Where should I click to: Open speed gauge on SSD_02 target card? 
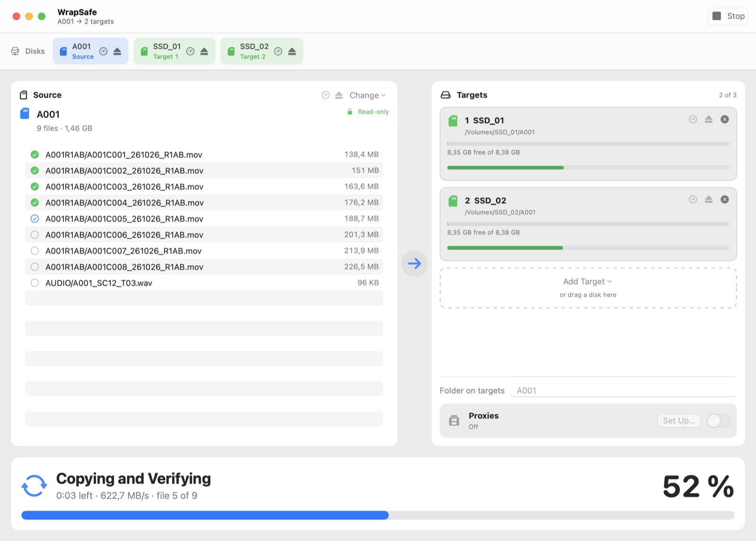point(693,200)
